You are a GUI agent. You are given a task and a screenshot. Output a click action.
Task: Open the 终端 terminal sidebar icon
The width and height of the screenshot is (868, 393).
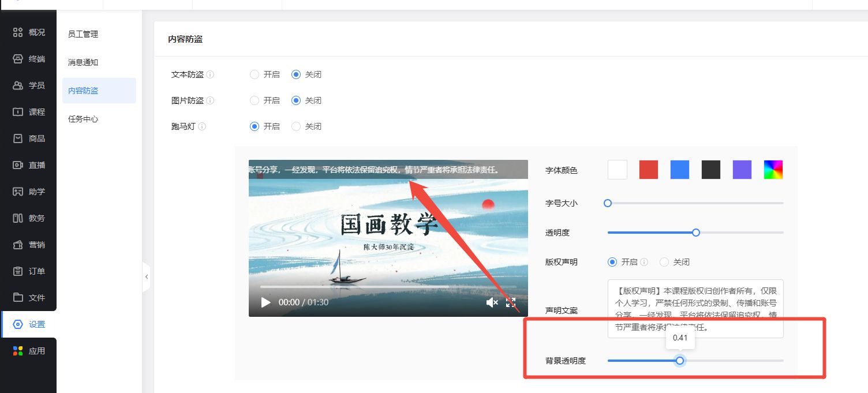pos(18,59)
